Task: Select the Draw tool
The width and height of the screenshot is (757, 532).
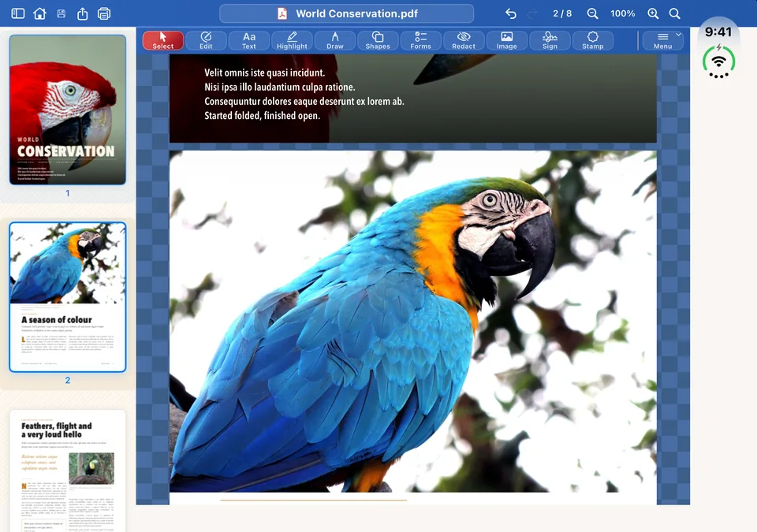Action: (x=335, y=40)
